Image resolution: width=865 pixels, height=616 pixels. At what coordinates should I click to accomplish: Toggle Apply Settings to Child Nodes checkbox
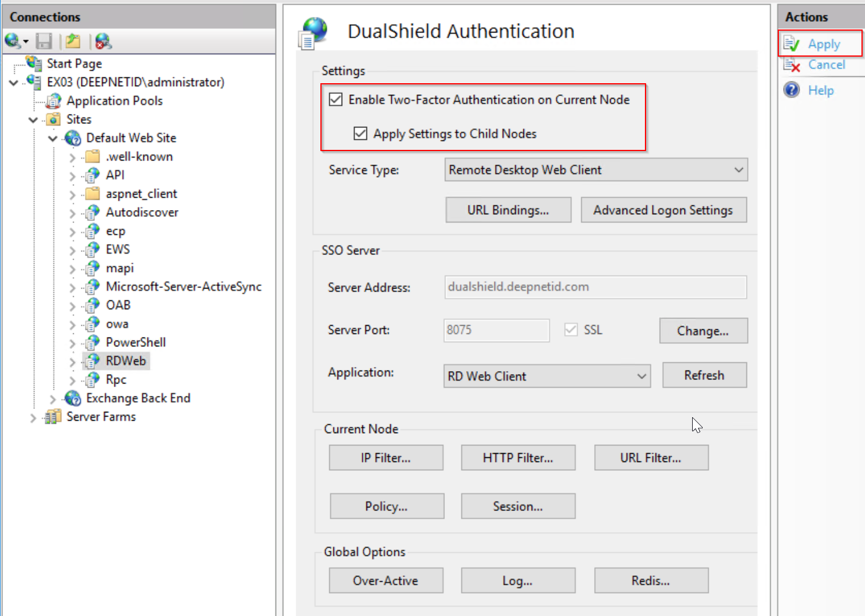click(361, 134)
